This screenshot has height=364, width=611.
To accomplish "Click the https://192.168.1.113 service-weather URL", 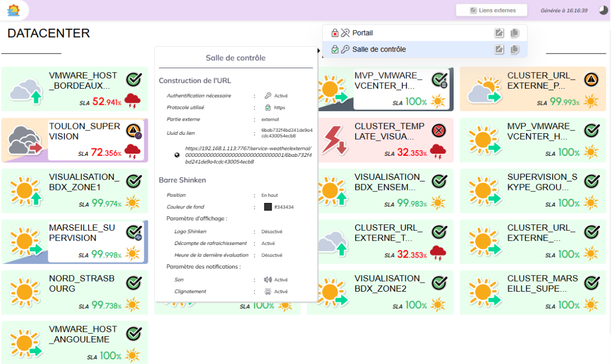I will tap(248, 155).
